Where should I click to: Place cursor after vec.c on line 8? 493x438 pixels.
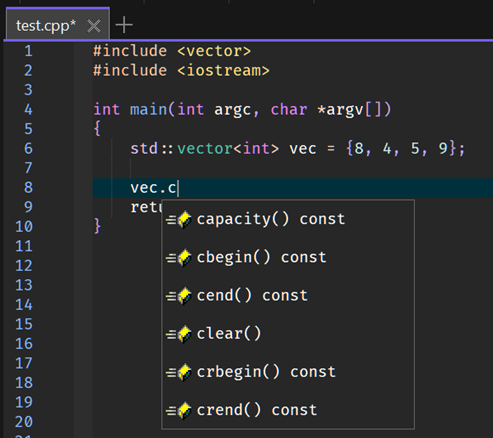[x=178, y=188]
